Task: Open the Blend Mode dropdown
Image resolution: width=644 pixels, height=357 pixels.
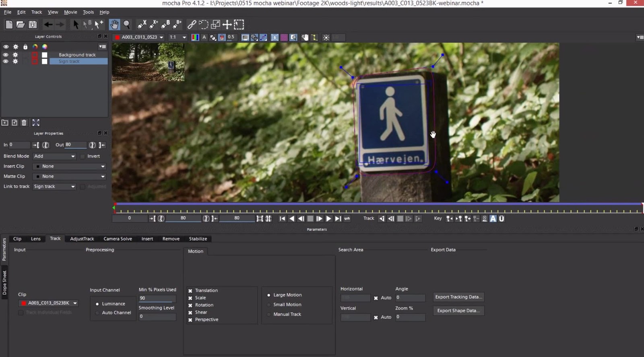Action: (x=54, y=156)
